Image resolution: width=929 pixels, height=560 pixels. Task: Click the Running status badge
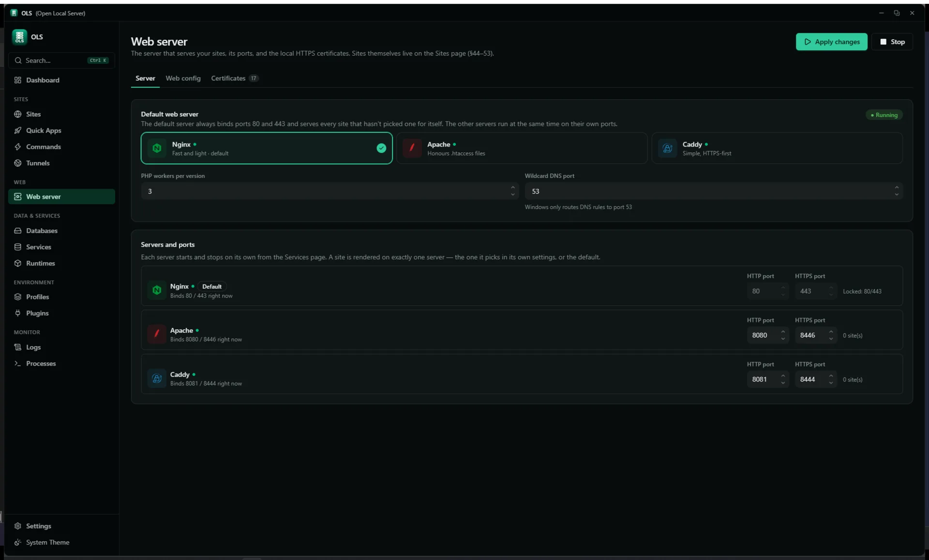884,115
